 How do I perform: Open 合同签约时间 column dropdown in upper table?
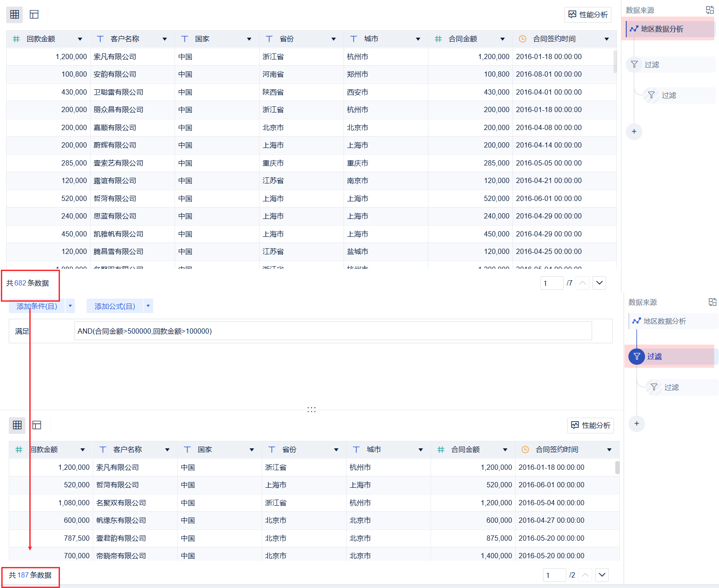pyautogui.click(x=607, y=39)
